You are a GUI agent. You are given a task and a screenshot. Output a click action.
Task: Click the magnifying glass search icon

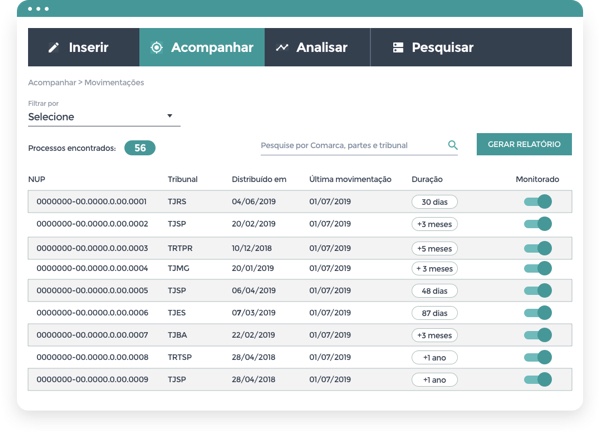coord(453,145)
